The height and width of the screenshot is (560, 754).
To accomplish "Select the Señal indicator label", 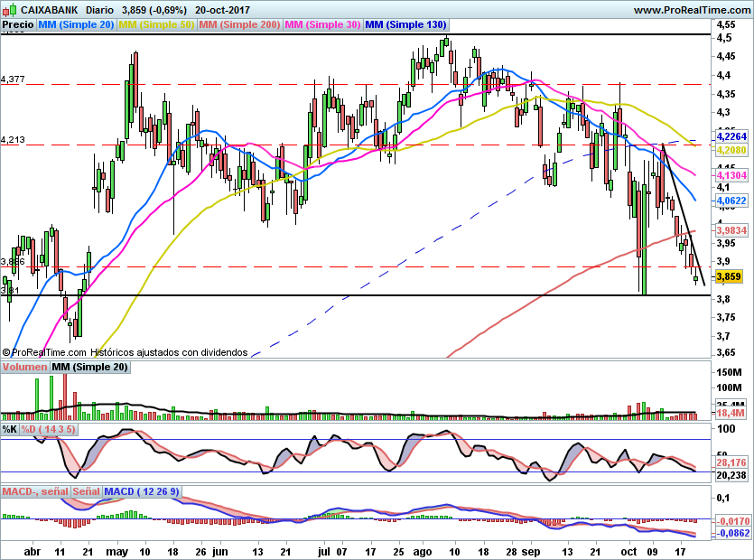I will point(87,492).
